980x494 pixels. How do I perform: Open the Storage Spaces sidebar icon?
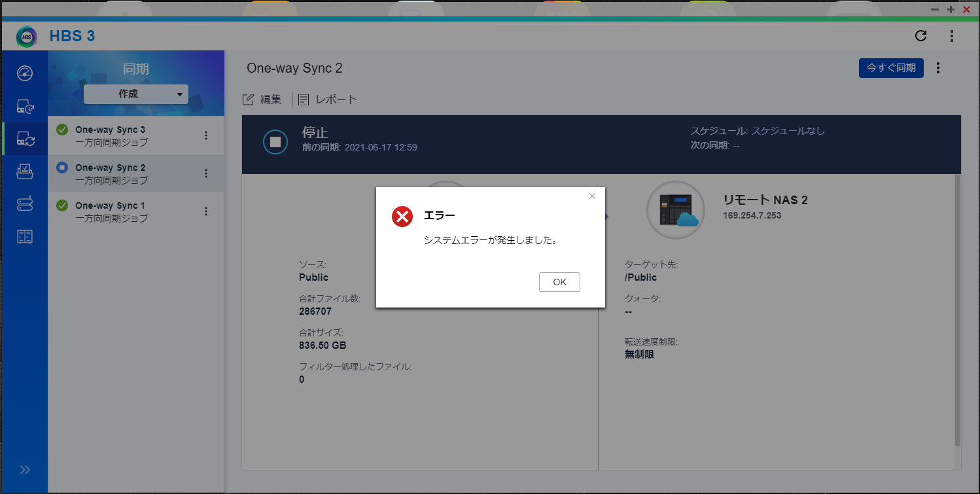tap(25, 236)
